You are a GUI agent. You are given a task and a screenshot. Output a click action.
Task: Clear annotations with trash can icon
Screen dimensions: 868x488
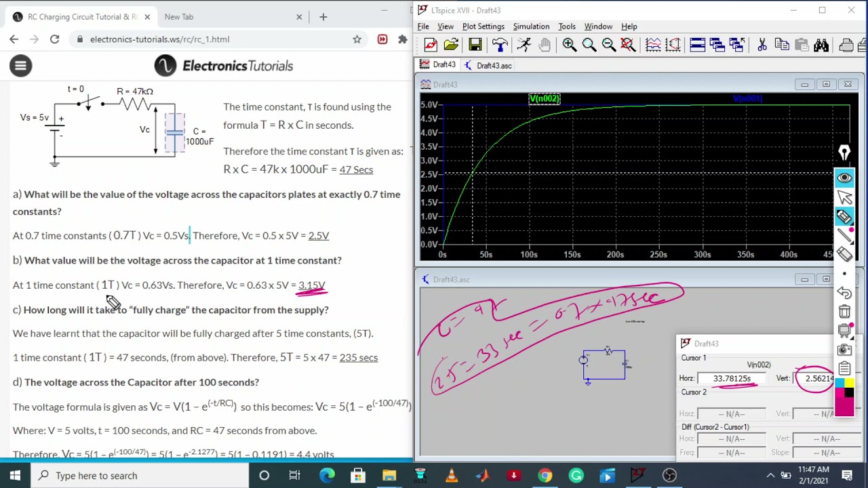844,312
